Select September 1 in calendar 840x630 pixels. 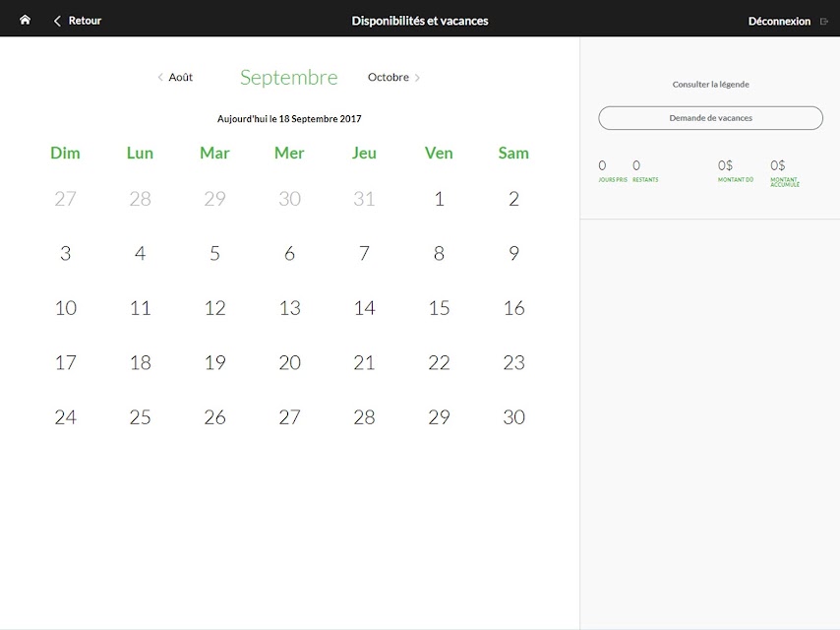click(x=439, y=199)
